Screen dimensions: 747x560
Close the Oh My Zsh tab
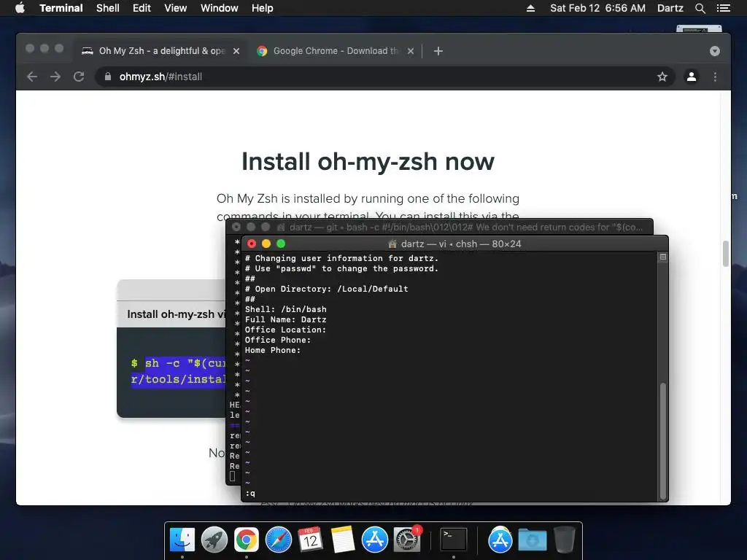tap(236, 51)
